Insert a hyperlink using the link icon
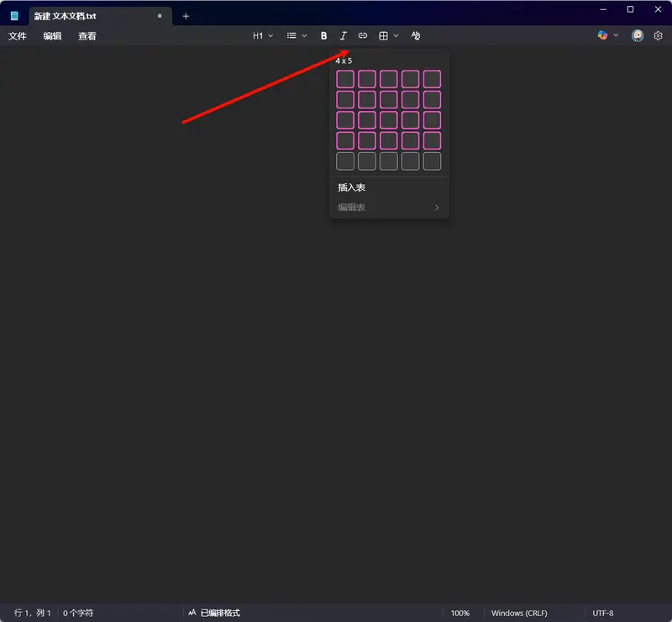672x622 pixels. pos(362,35)
